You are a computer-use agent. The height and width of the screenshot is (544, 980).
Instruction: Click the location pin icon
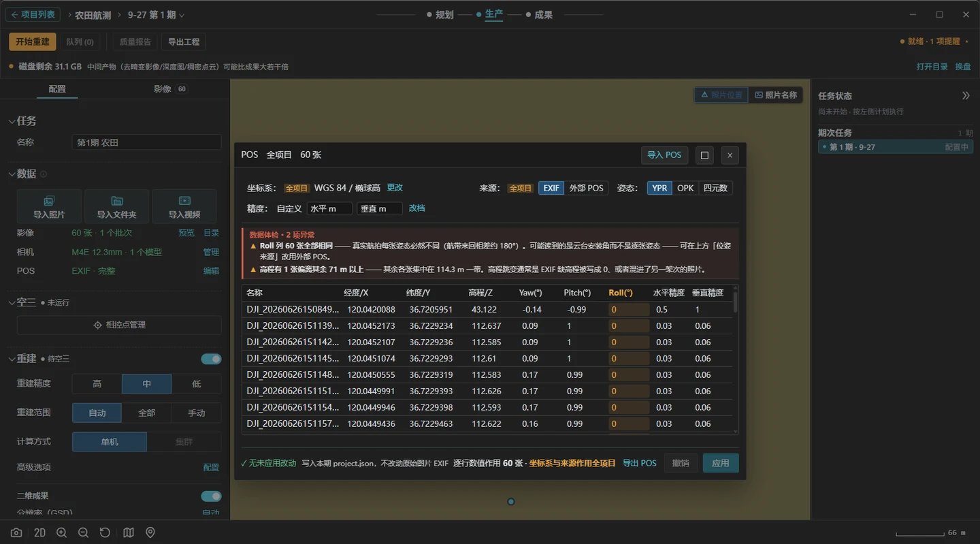pos(150,532)
